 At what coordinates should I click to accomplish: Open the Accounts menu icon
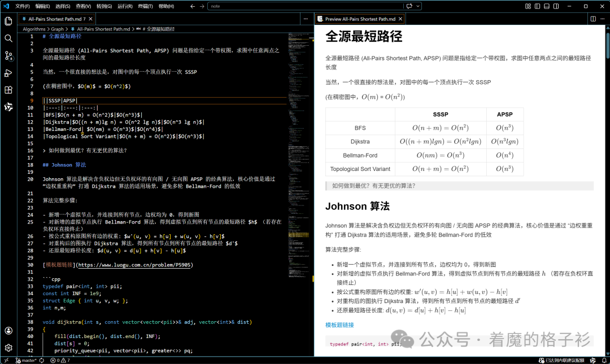[8, 331]
